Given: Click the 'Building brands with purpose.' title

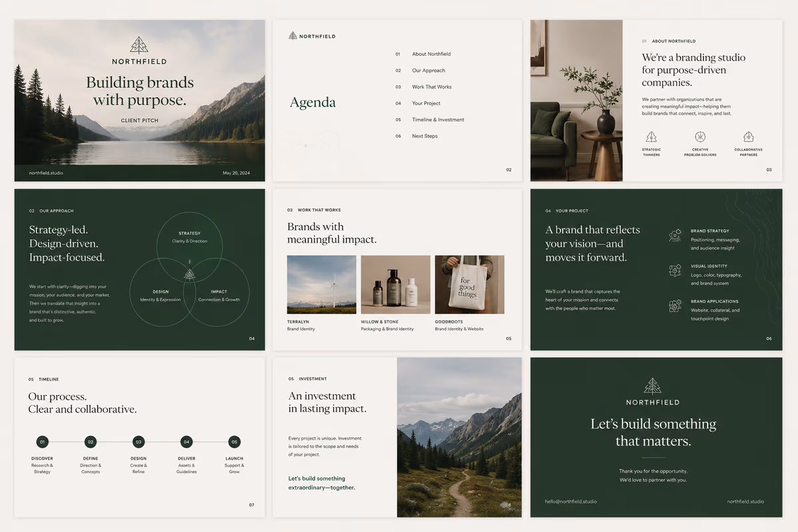Looking at the screenshot, I should pos(140,92).
